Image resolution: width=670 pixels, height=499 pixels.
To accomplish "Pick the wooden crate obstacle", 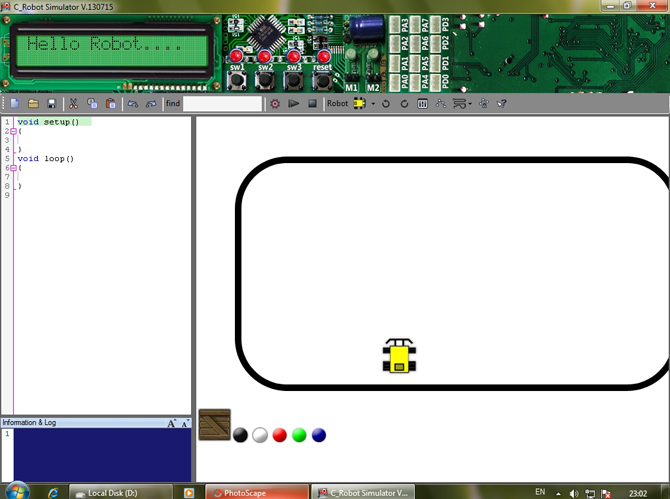I will (x=215, y=424).
